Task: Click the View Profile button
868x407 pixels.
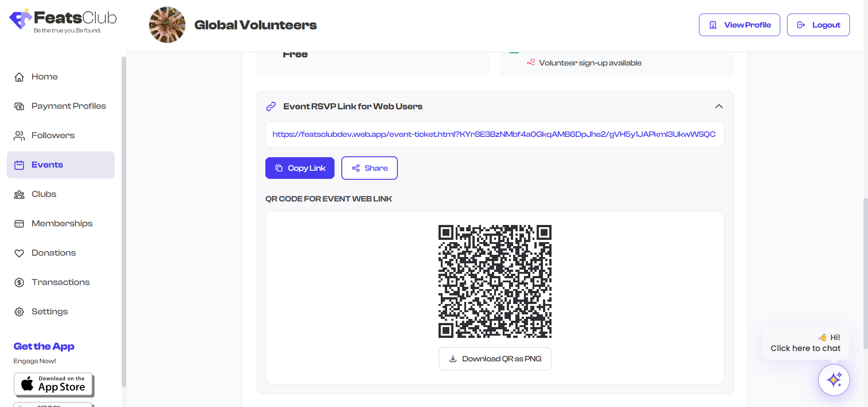Action: [739, 25]
